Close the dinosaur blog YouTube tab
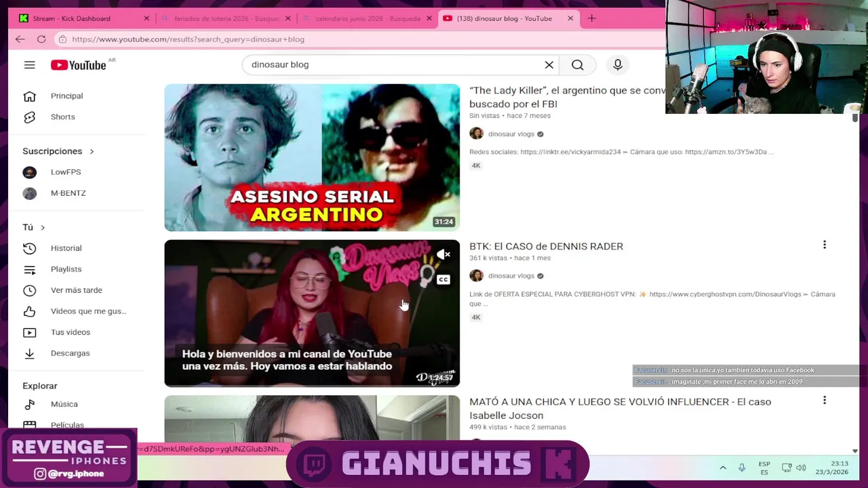The image size is (868, 488). click(x=570, y=18)
